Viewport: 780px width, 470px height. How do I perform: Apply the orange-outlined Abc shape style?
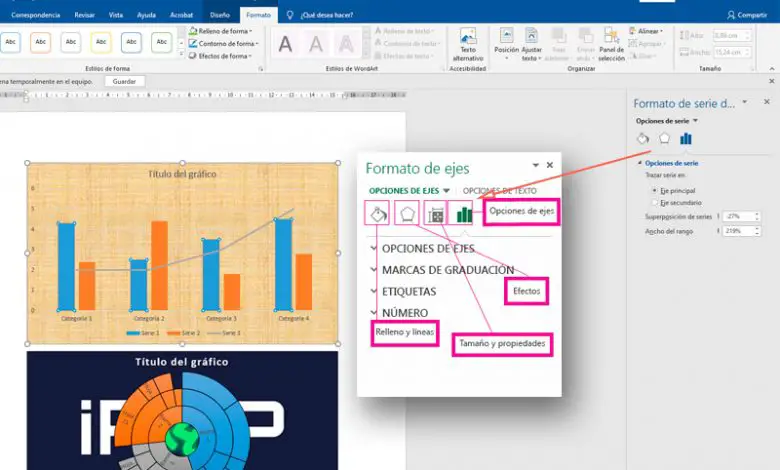[41, 42]
